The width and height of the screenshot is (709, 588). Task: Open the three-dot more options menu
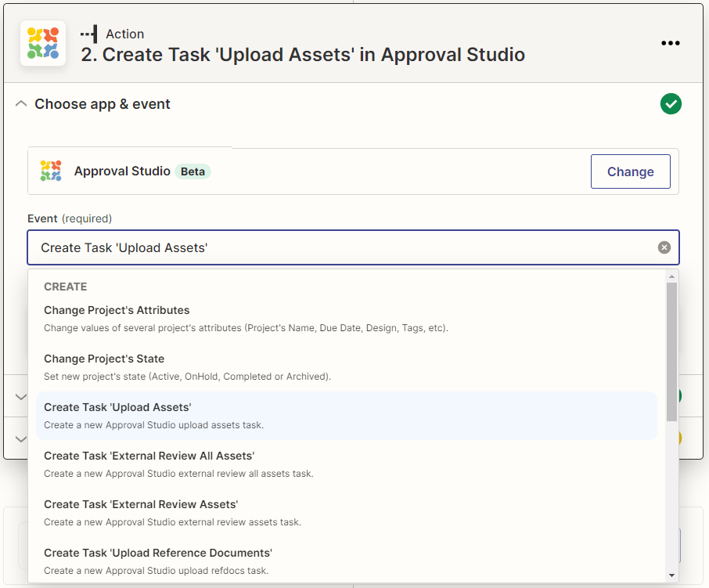(670, 44)
